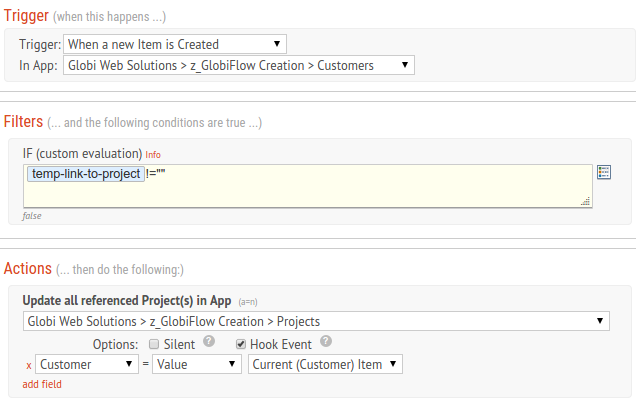Image resolution: width=636 pixels, height=404 pixels.
Task: Click the temp-link-to-project token
Action: point(86,174)
